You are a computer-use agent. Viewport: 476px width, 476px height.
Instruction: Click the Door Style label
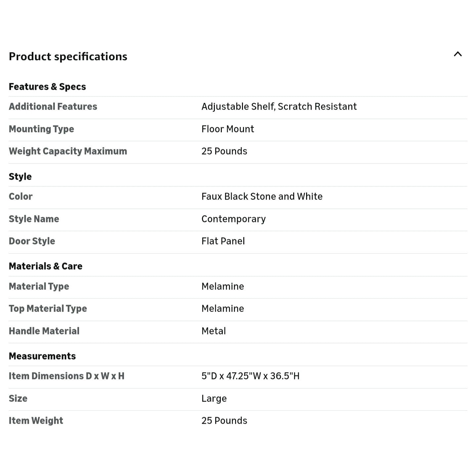32,241
